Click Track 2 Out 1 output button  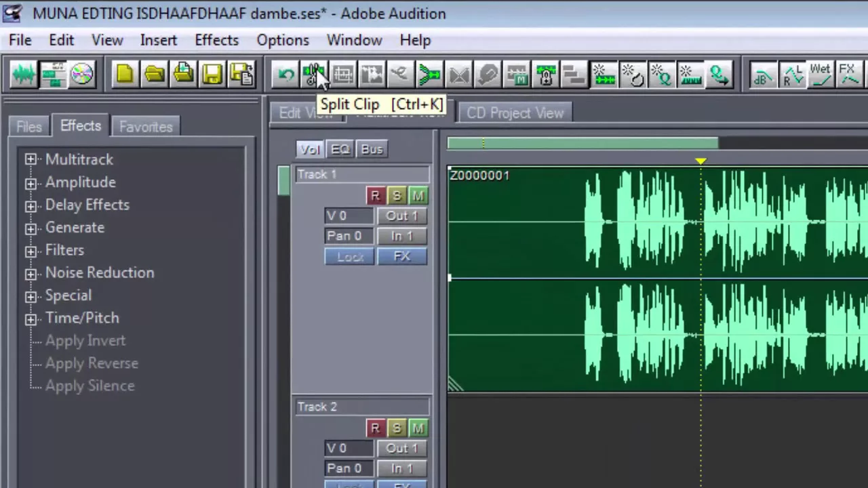pyautogui.click(x=402, y=449)
